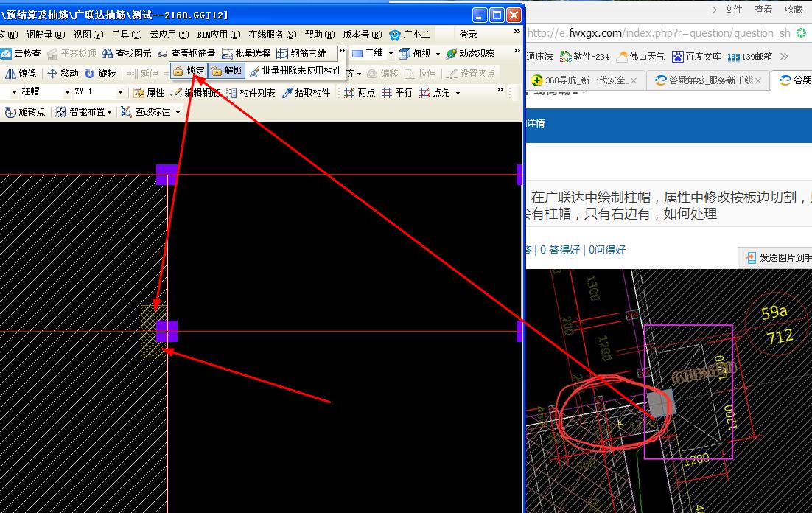Open browser 文件 menu

click(x=733, y=10)
